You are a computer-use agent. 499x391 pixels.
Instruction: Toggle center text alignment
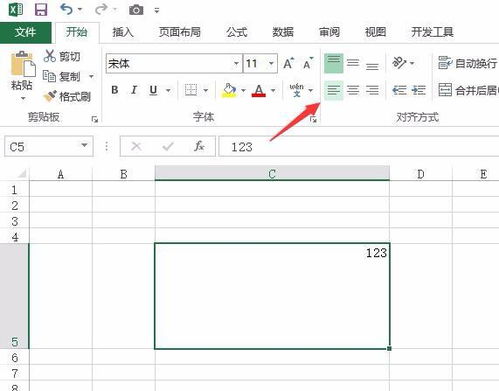353,90
